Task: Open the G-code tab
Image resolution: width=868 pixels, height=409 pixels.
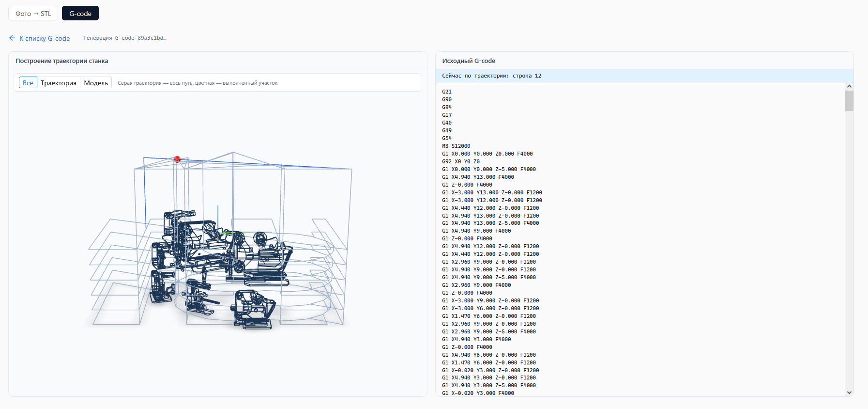Action: pos(80,14)
